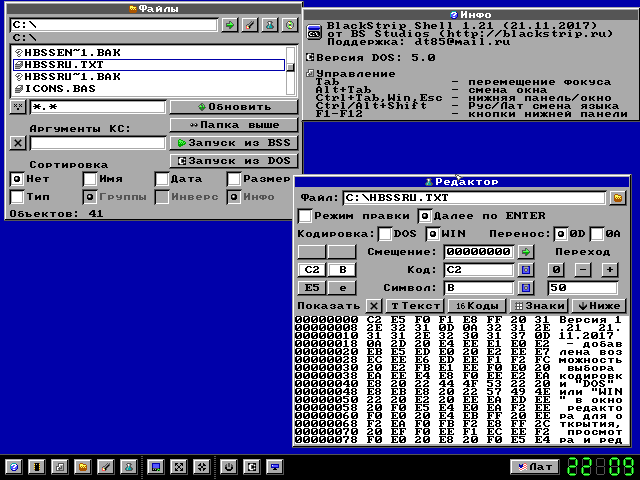Click the Ниже button
Image resolution: width=640 pixels, height=480 pixels.
(600, 306)
